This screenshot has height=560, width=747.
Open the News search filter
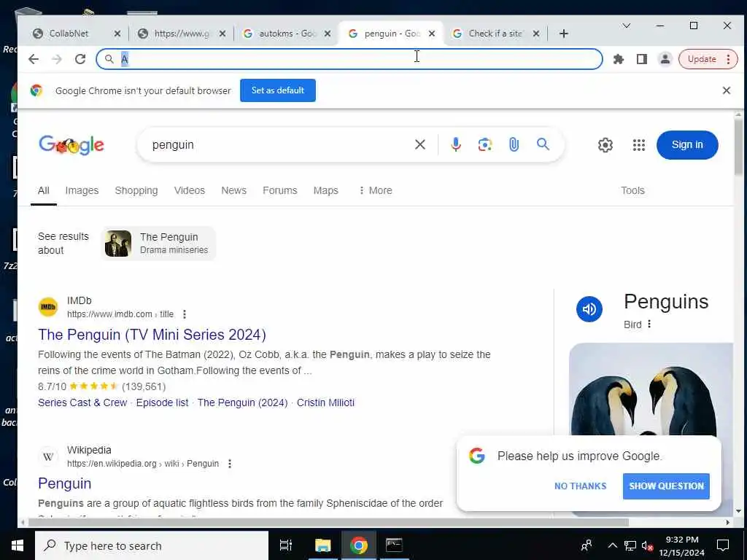(x=233, y=190)
